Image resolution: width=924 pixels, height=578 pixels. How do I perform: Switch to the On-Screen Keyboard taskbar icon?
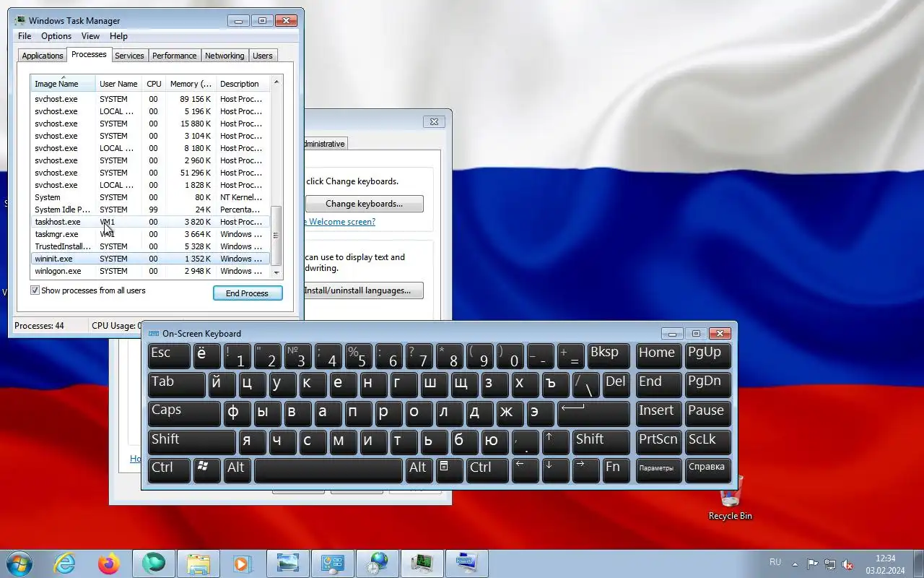466,564
